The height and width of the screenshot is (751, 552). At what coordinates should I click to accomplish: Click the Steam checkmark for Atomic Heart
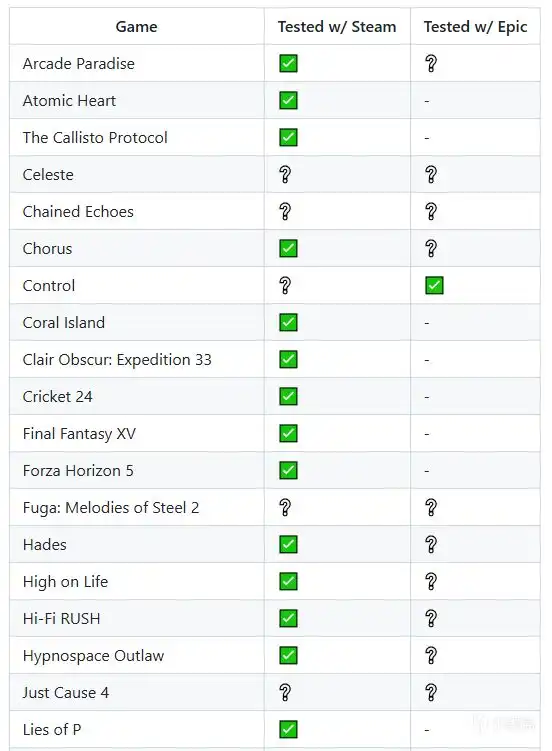pos(288,101)
